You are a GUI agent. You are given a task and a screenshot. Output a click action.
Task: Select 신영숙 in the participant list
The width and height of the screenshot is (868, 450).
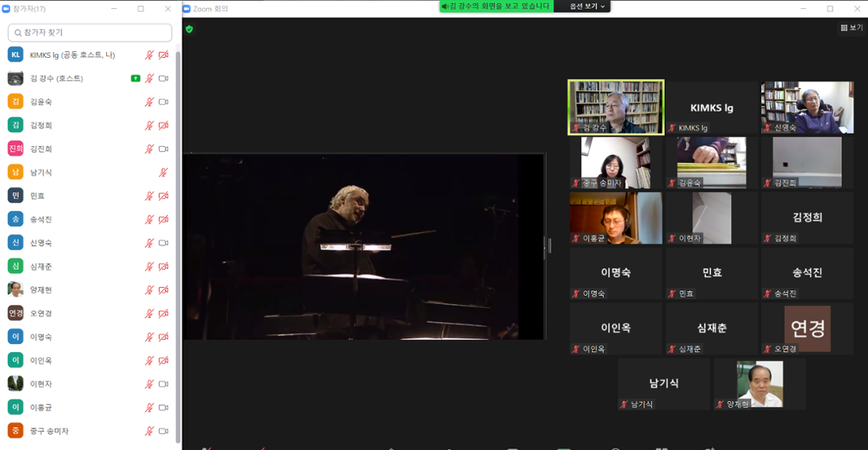point(42,243)
